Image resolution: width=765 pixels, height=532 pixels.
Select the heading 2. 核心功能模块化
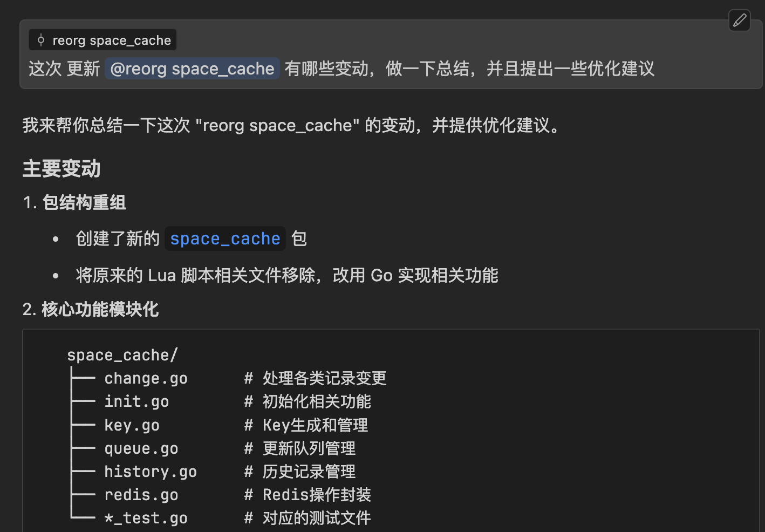click(91, 309)
